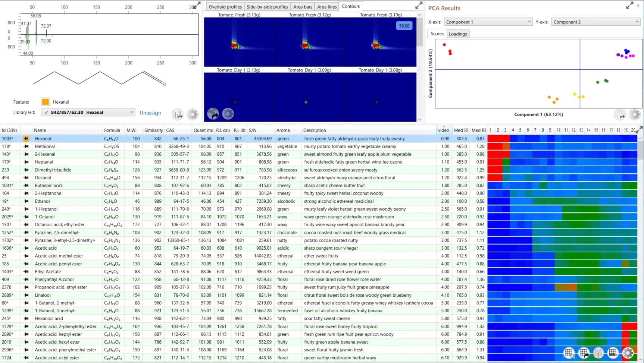Viewport: 644px width, 363px height.
Task: Click pin icon on Methional row
Action: click(x=26, y=146)
